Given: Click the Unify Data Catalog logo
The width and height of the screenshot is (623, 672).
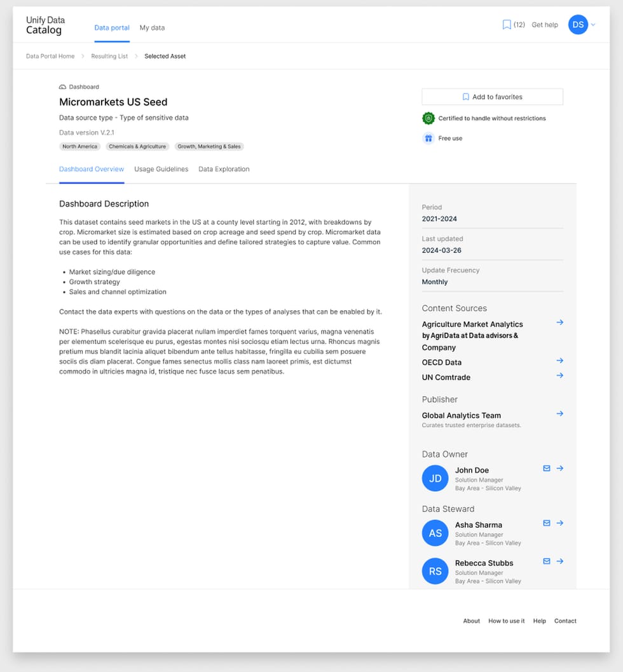Looking at the screenshot, I should (45, 25).
